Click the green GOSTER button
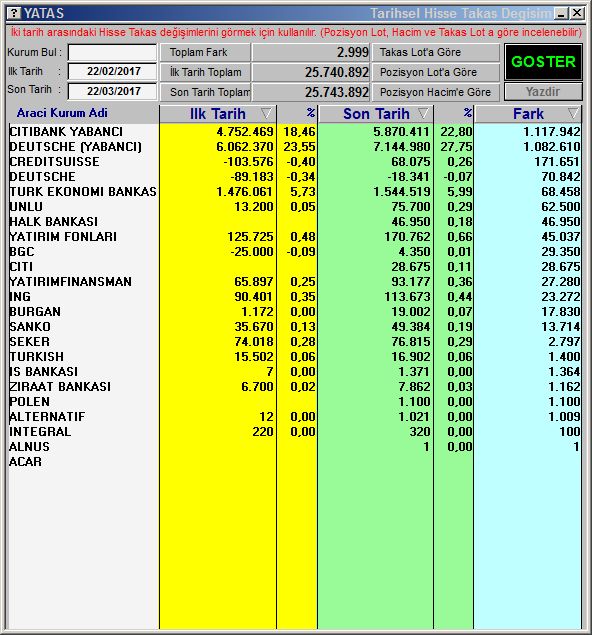Screen dimensions: 592x635 [543, 62]
